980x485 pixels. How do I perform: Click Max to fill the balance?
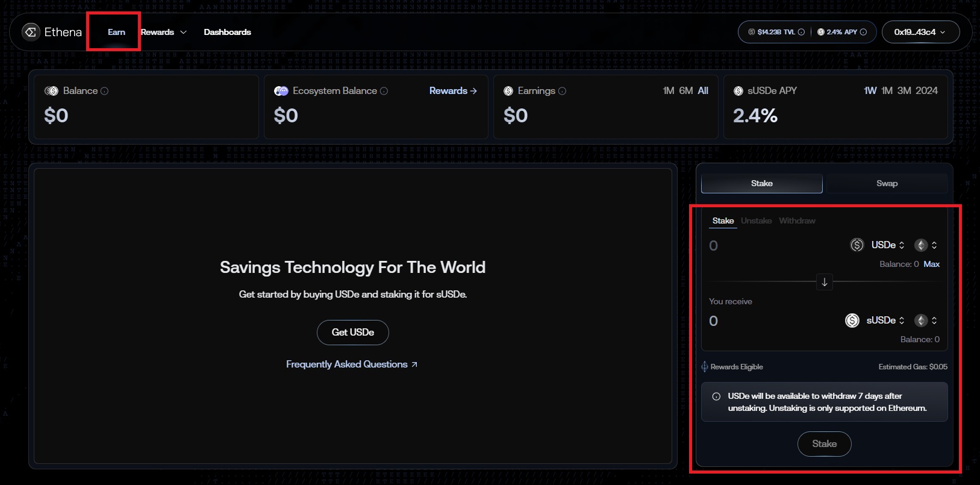pyautogui.click(x=931, y=264)
